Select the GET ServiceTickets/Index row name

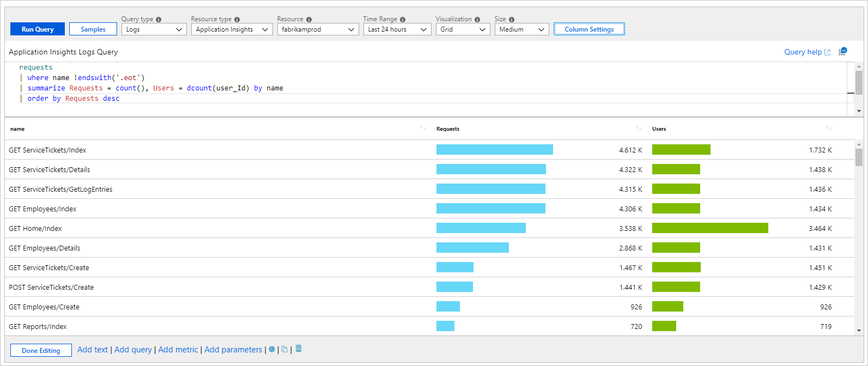tap(47, 150)
